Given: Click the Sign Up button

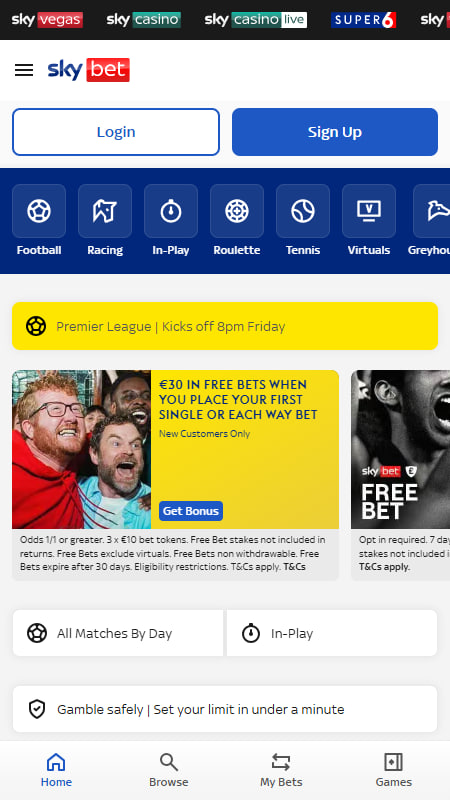Looking at the screenshot, I should [x=335, y=132].
